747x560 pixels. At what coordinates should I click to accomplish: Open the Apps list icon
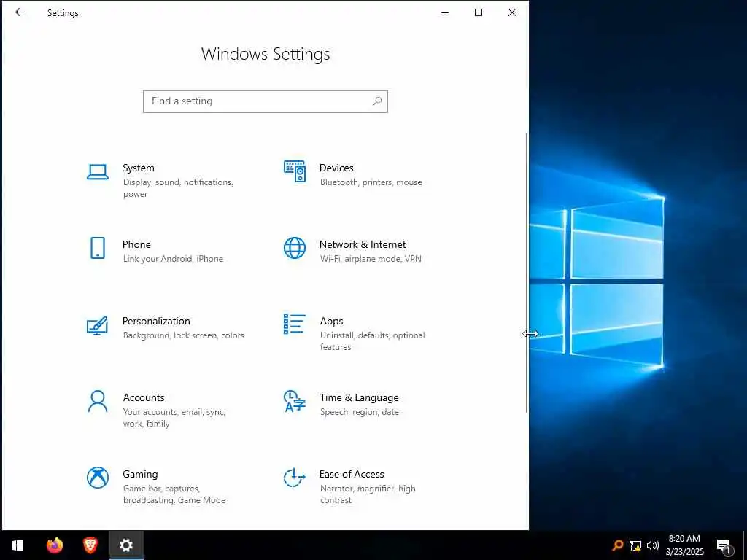tap(295, 324)
